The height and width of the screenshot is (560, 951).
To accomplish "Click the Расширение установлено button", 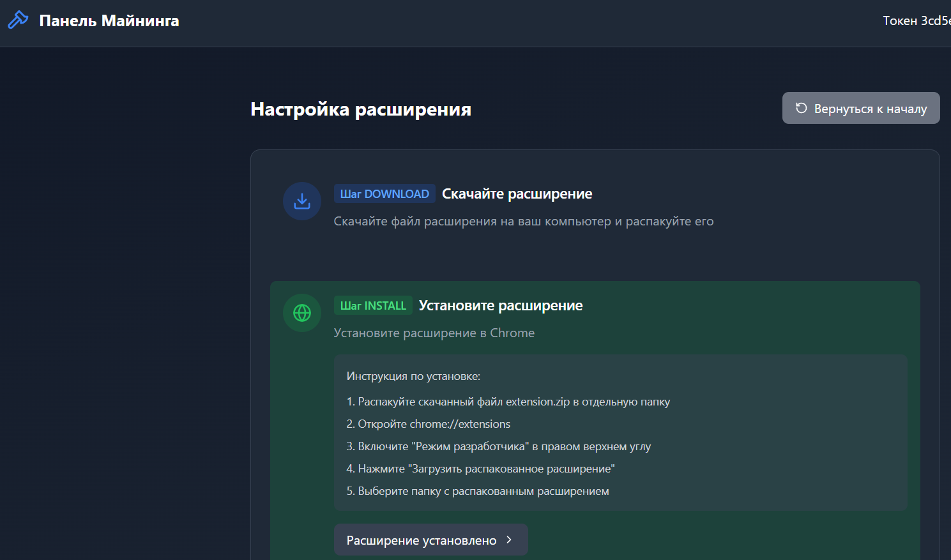I will click(430, 540).
